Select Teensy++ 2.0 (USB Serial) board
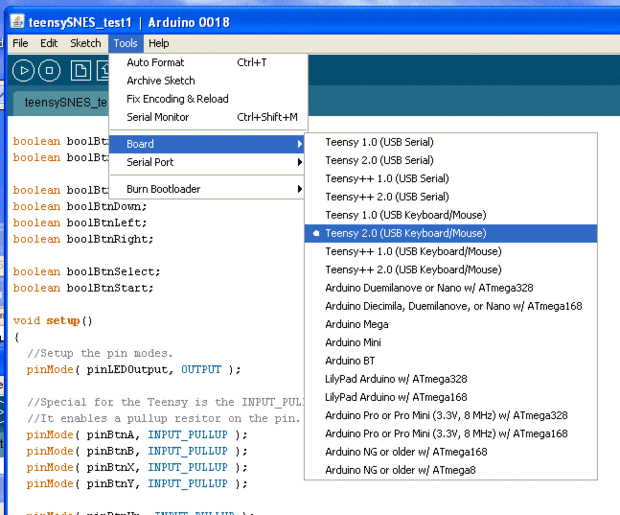The width and height of the screenshot is (620, 515). (x=451, y=197)
